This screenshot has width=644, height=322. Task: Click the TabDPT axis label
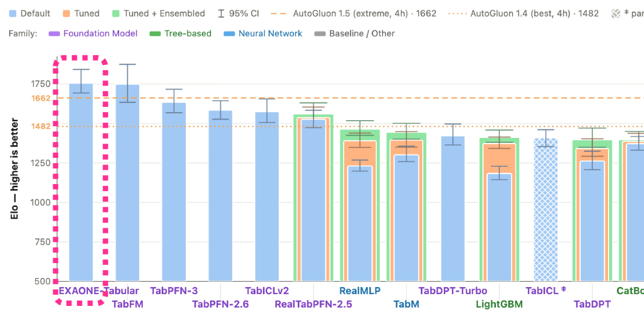[592, 304]
